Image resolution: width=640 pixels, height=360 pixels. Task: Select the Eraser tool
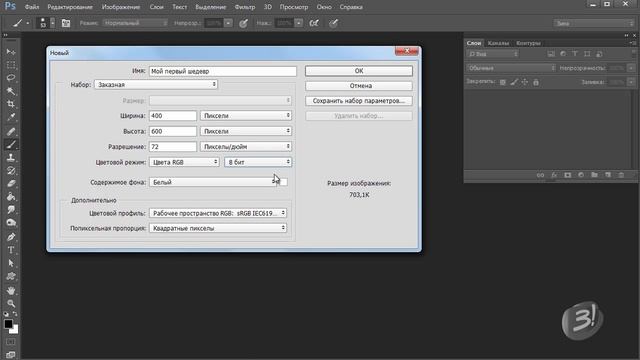(11, 183)
